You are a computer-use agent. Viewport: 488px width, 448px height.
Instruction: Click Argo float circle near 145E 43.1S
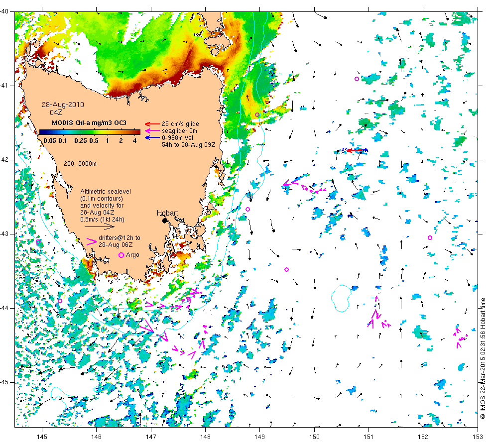click(x=38, y=242)
